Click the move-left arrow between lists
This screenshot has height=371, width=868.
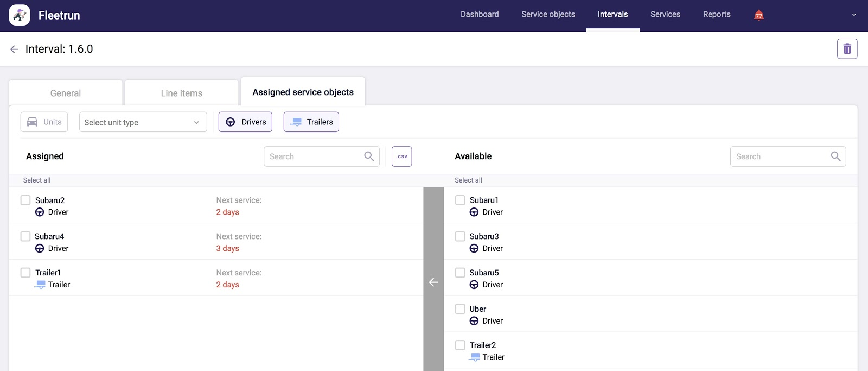pos(433,282)
